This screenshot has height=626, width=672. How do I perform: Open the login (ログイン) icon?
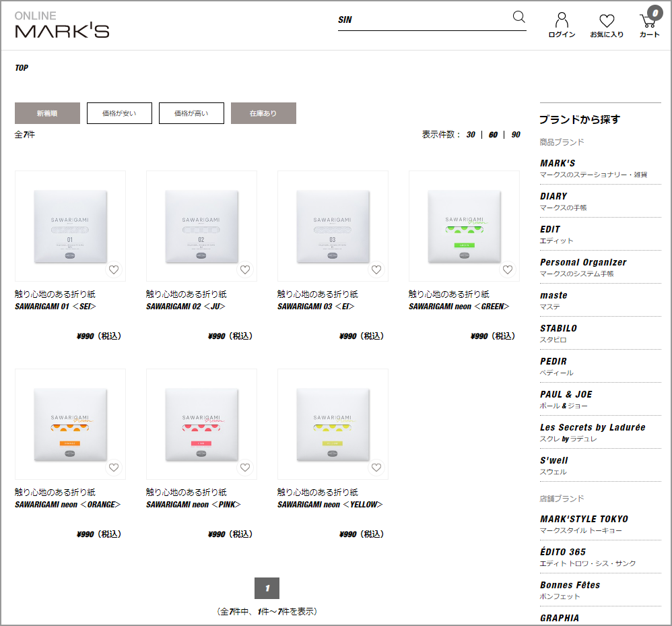(562, 25)
